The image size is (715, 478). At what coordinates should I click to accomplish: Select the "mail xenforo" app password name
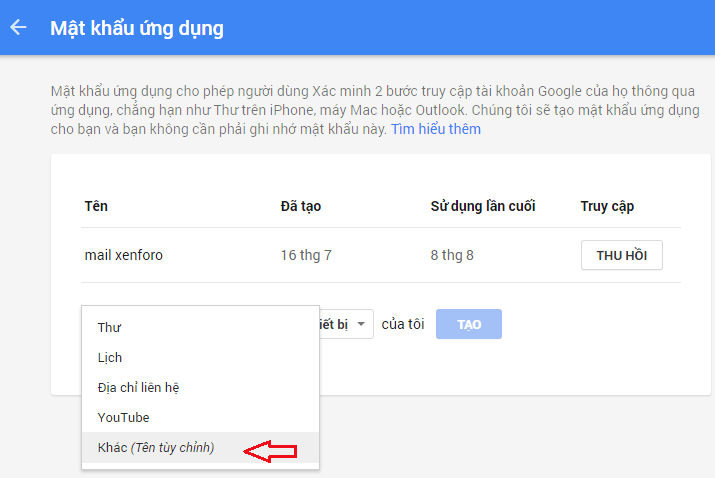124,255
